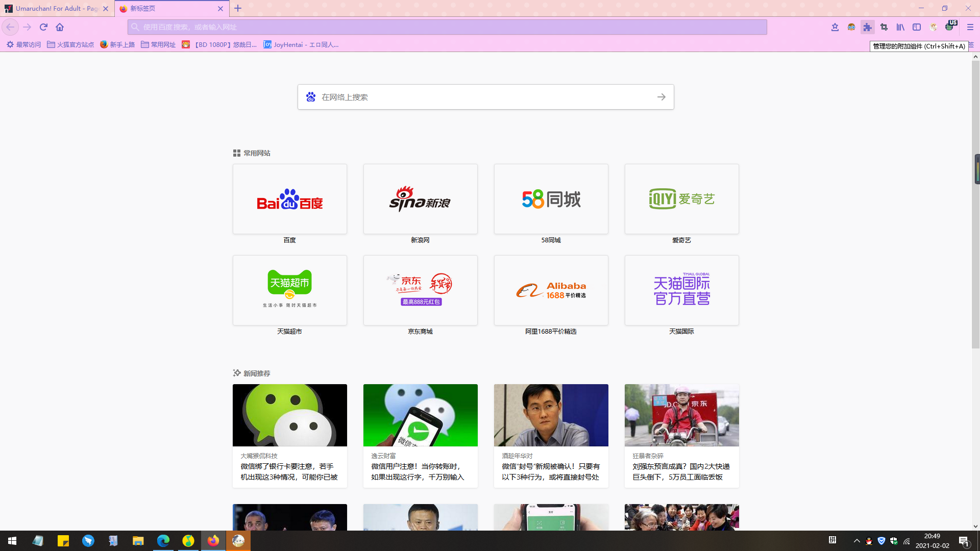Click the scrollbar down arrow

pyautogui.click(x=975, y=526)
